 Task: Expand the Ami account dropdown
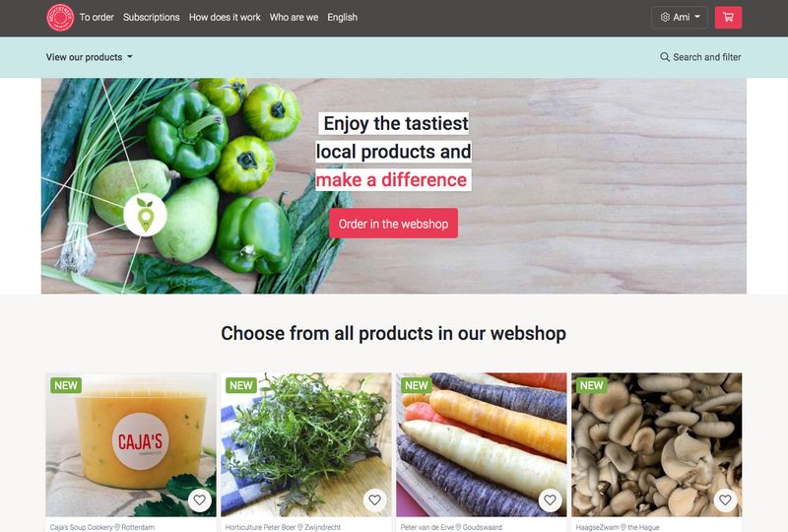tap(680, 18)
